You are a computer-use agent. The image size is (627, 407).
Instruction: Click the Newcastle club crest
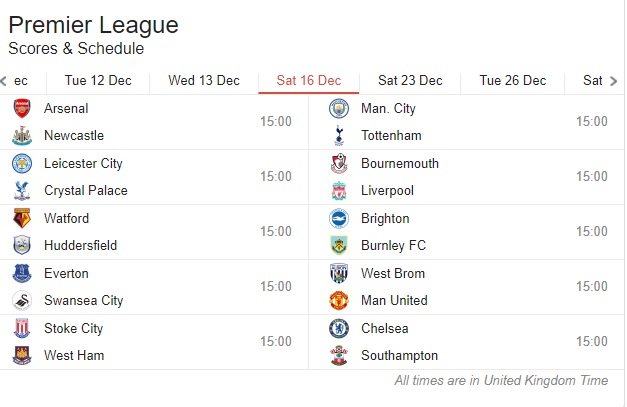[22, 135]
